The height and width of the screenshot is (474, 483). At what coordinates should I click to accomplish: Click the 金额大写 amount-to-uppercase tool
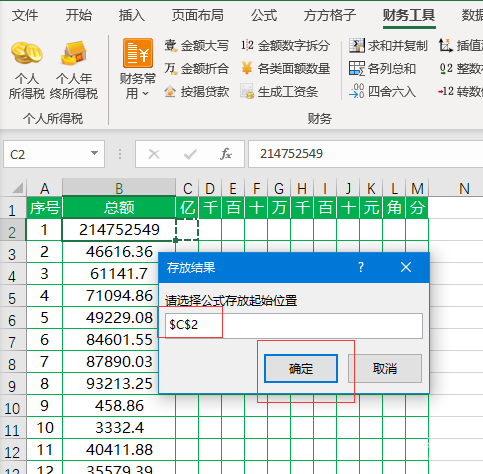[197, 46]
